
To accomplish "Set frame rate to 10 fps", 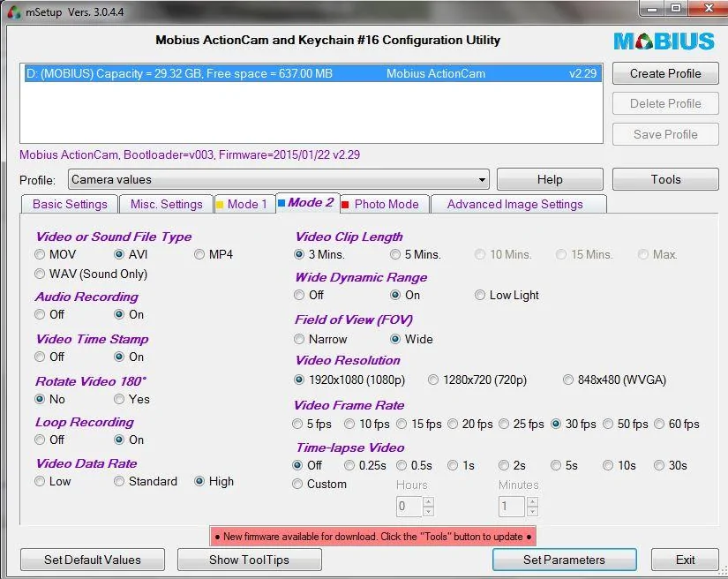I will (x=367, y=424).
